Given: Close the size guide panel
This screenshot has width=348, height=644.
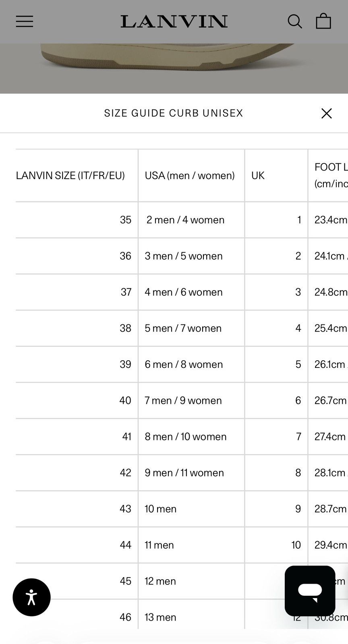Looking at the screenshot, I should click(x=327, y=114).
